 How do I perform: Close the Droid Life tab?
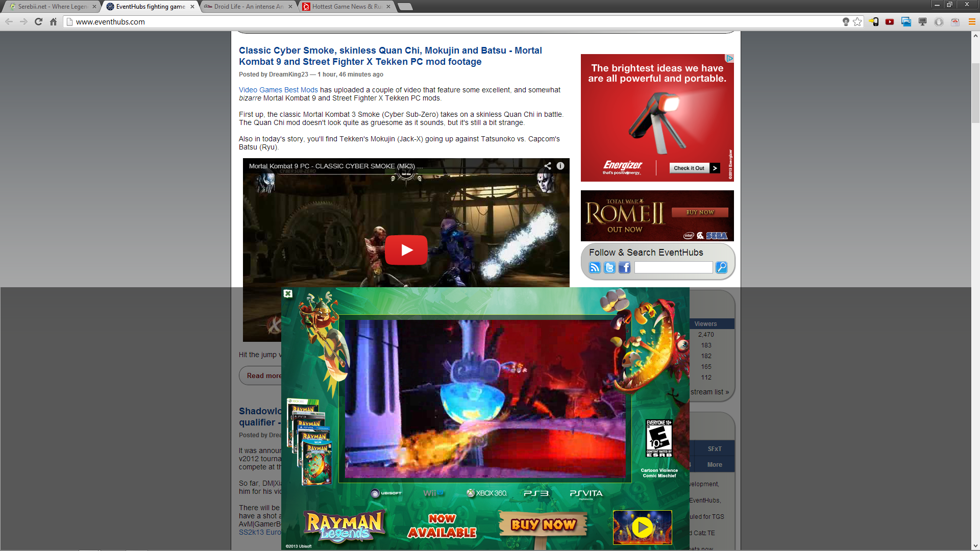pos(290,7)
